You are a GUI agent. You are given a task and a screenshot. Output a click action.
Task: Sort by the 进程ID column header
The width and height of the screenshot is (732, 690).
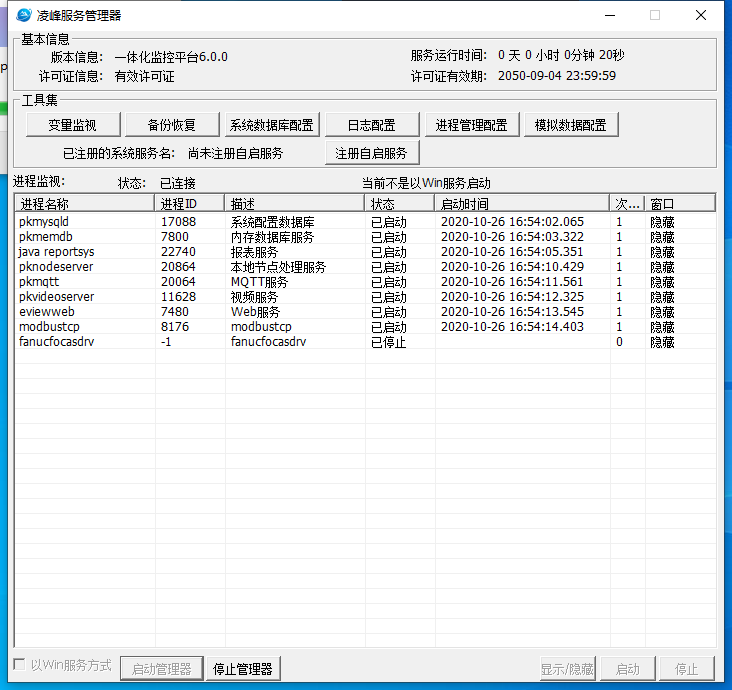click(x=190, y=204)
